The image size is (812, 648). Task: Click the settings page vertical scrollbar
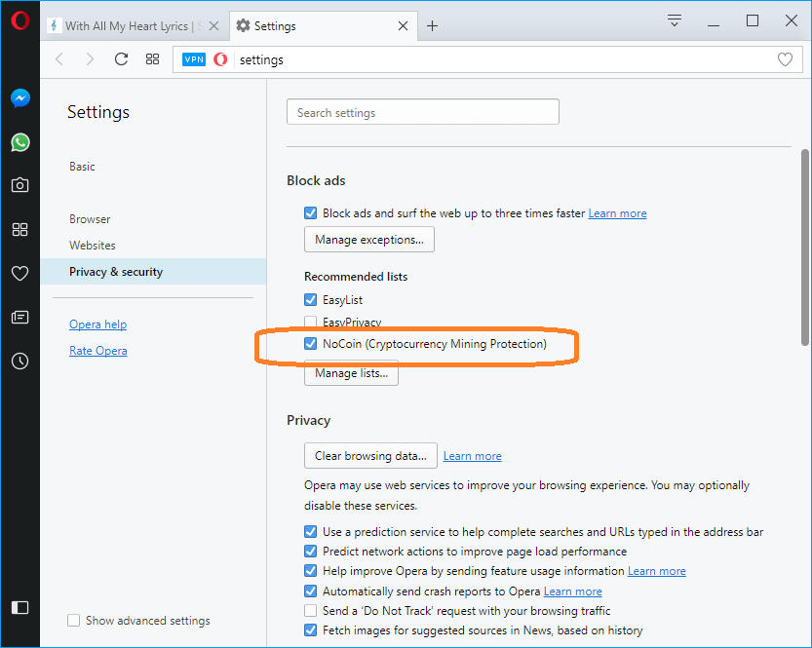pyautogui.click(x=805, y=248)
